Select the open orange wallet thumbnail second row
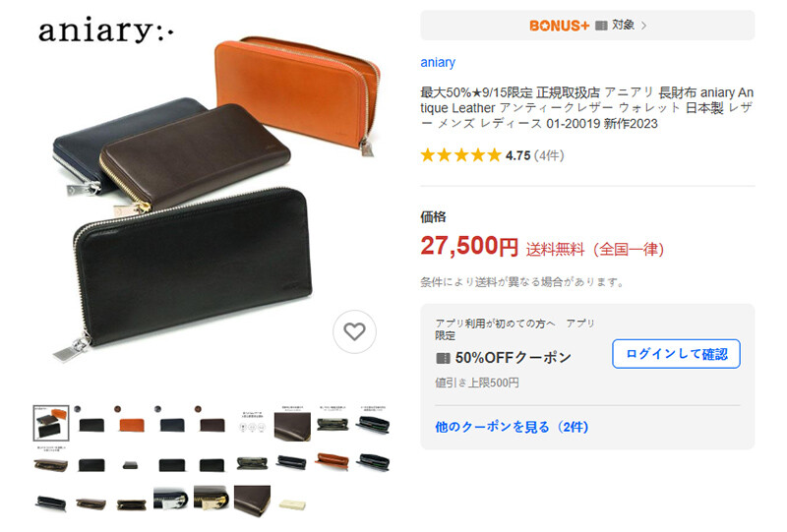 333,461
